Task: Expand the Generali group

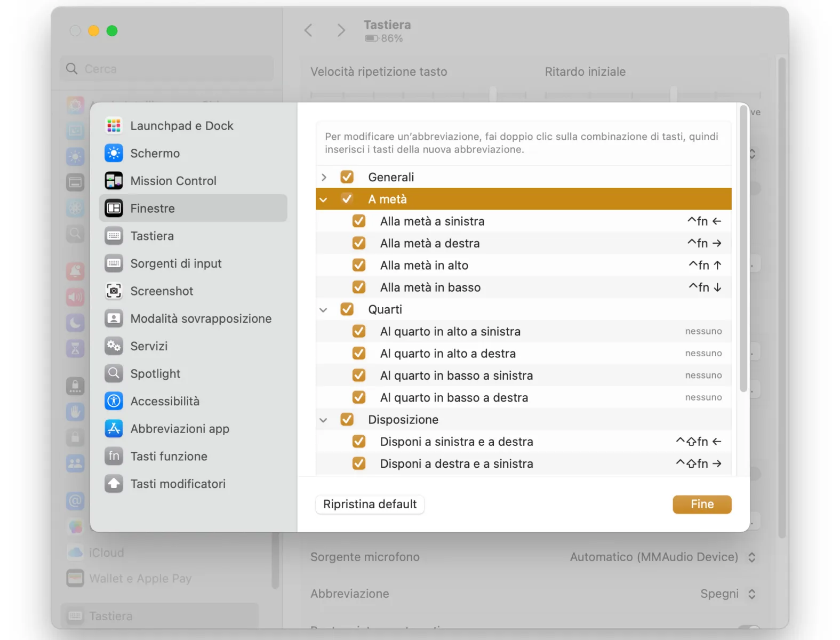Action: [x=324, y=177]
